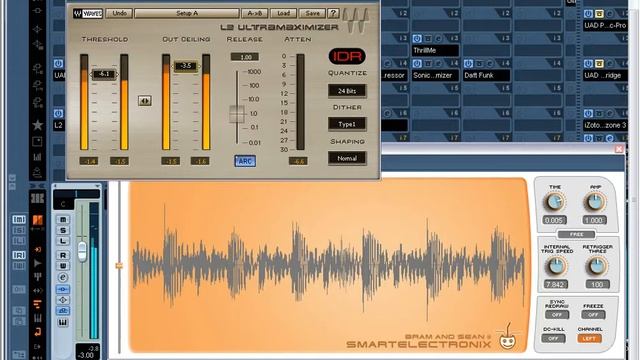Click the star icon in the left sidebar
This screenshot has width=640, height=360.
pos(37,125)
